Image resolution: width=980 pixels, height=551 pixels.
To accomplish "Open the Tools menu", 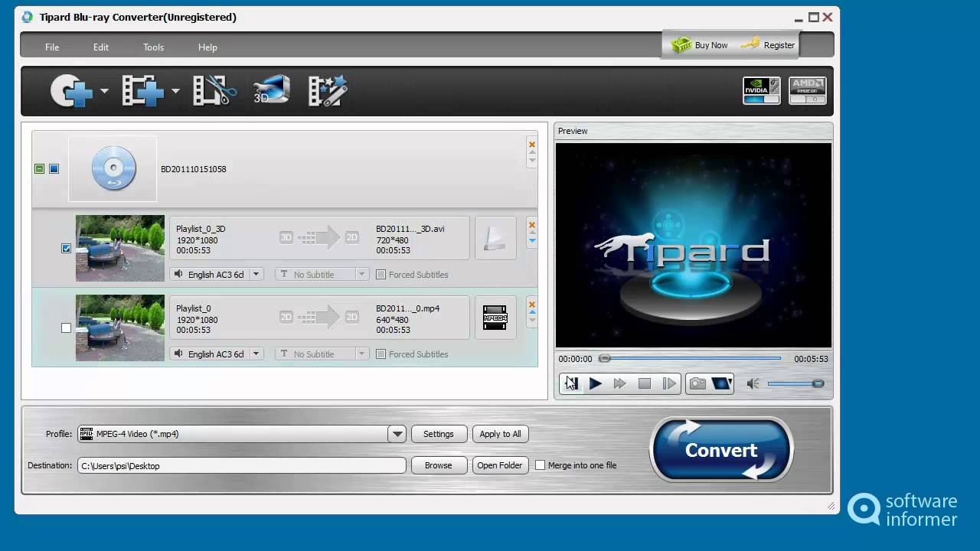I will 153,47.
